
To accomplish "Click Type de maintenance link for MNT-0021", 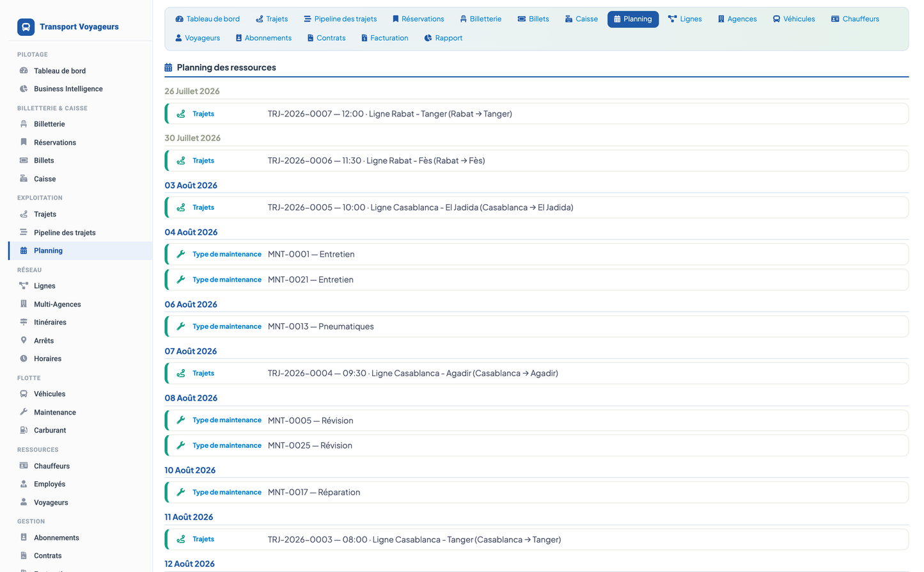I will click(227, 280).
